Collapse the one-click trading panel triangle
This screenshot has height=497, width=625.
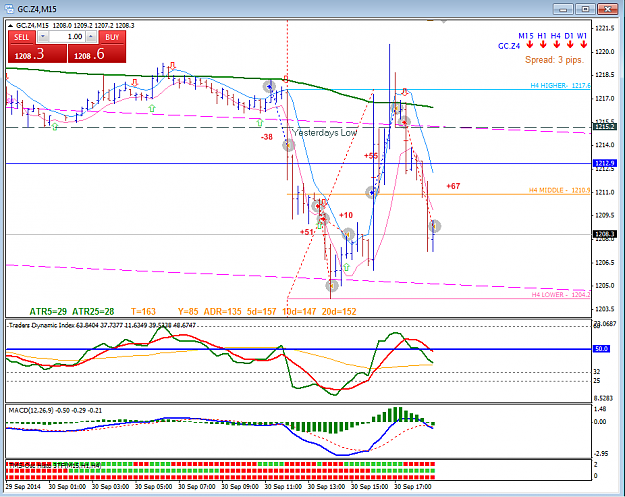click(x=10, y=26)
